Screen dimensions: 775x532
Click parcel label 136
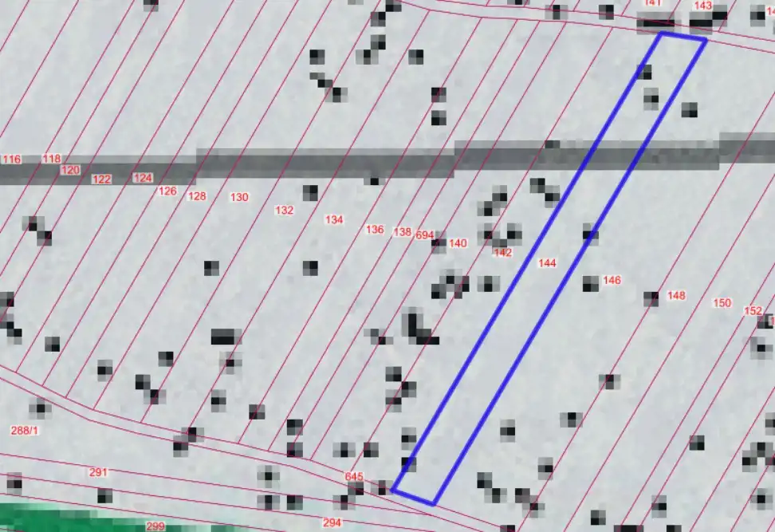(x=375, y=230)
